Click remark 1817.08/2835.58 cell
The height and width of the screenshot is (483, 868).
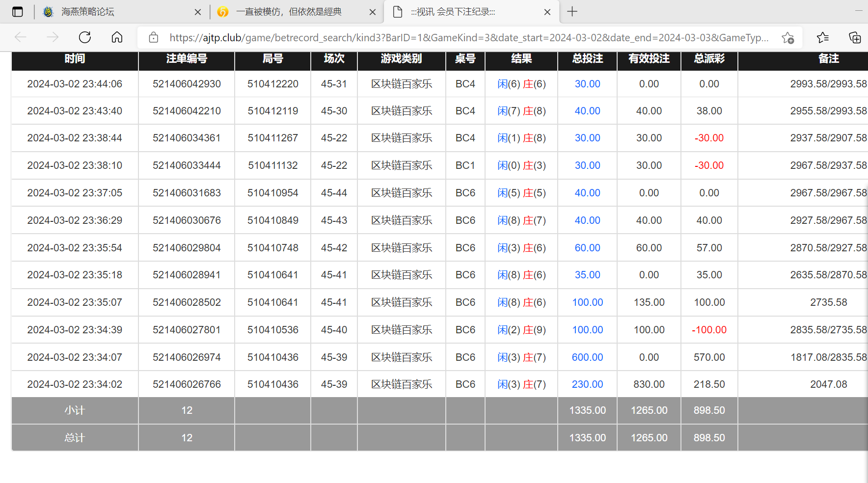pos(828,357)
